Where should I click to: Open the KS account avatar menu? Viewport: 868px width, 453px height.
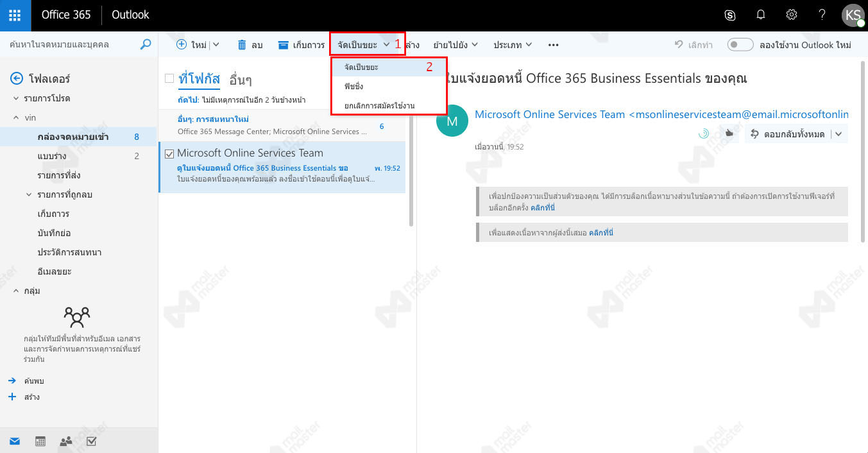tap(853, 15)
